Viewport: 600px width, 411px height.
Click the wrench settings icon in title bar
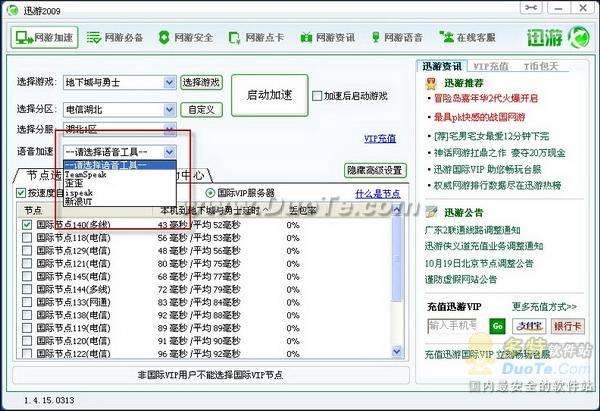click(531, 8)
